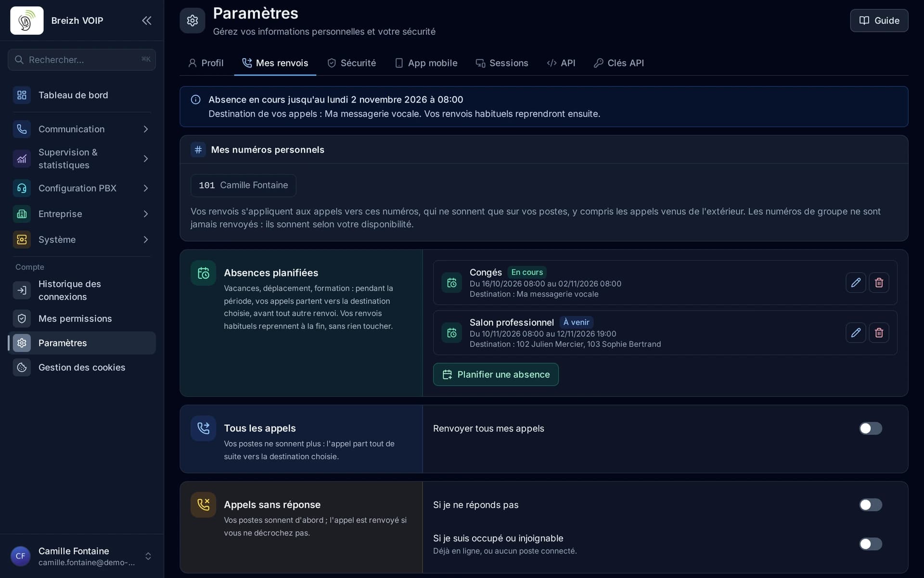This screenshot has width=924, height=578.
Task: Open Gestion des cookies icon
Action: (x=22, y=368)
